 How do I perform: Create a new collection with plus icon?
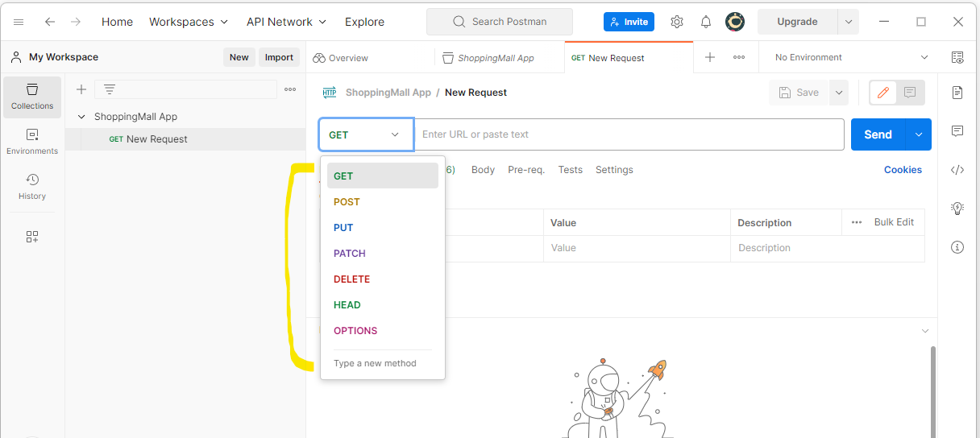pos(81,89)
